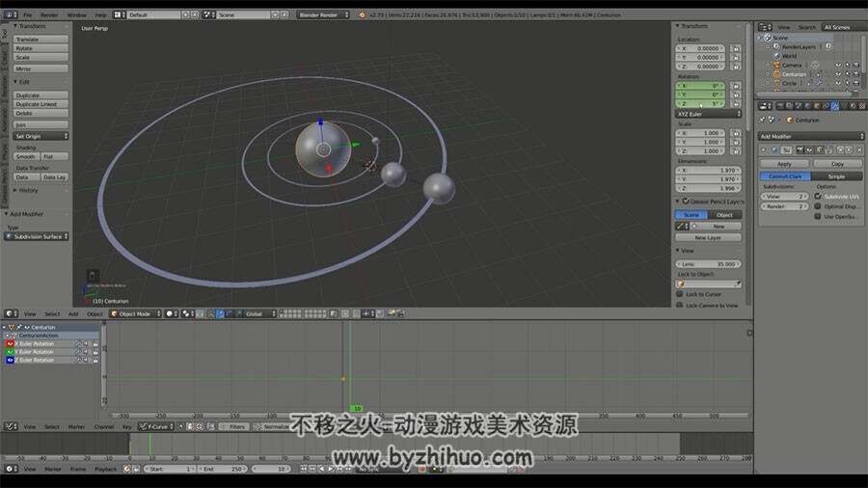Click the OpenGL render image icon
868x488 pixels.
point(392,313)
